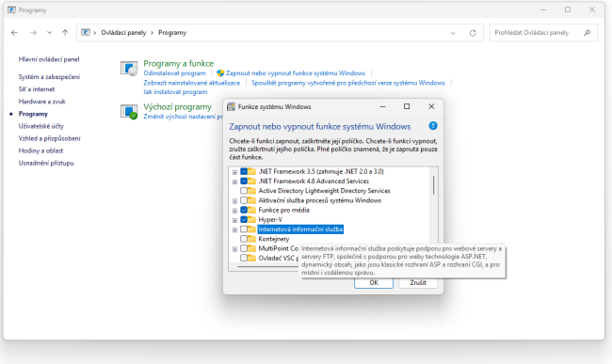The height and width of the screenshot is (364, 612).
Task: Toggle .NET Framework 3.5 checkbox
Action: [244, 171]
